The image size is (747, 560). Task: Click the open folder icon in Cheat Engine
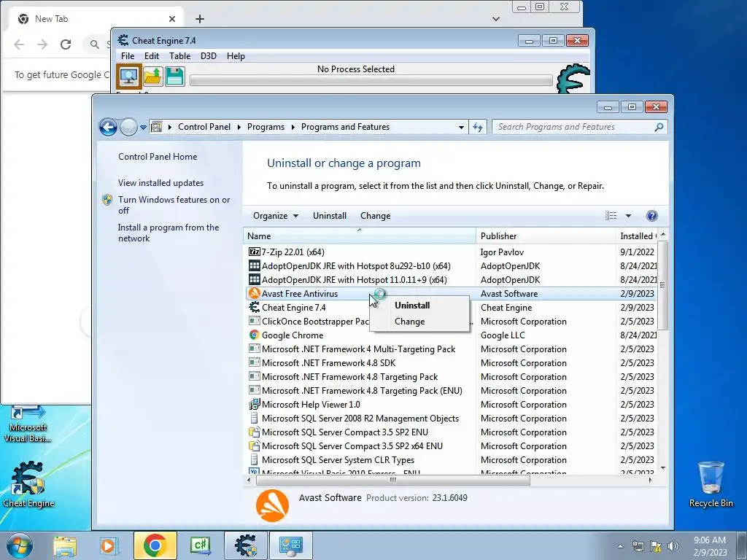(152, 76)
